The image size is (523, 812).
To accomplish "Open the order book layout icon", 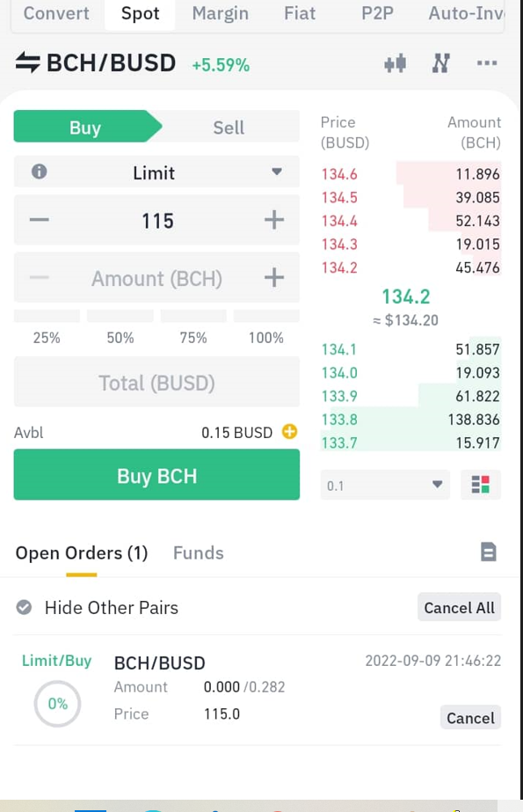I will 481,485.
